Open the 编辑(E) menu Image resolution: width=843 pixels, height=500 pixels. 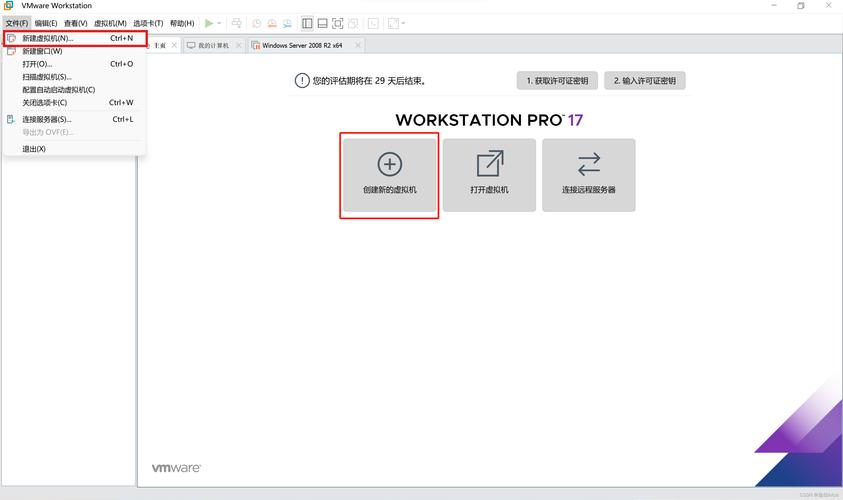point(46,23)
